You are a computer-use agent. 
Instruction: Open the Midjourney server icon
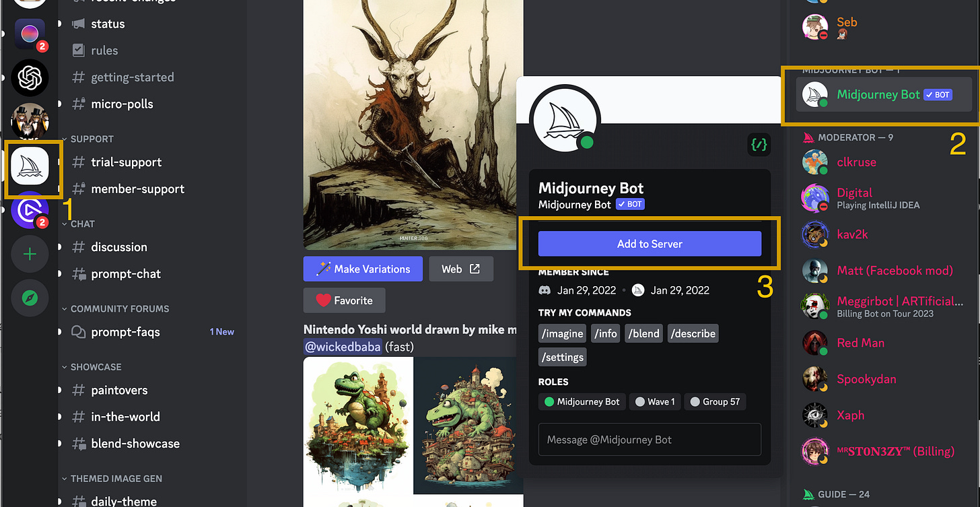coord(30,166)
